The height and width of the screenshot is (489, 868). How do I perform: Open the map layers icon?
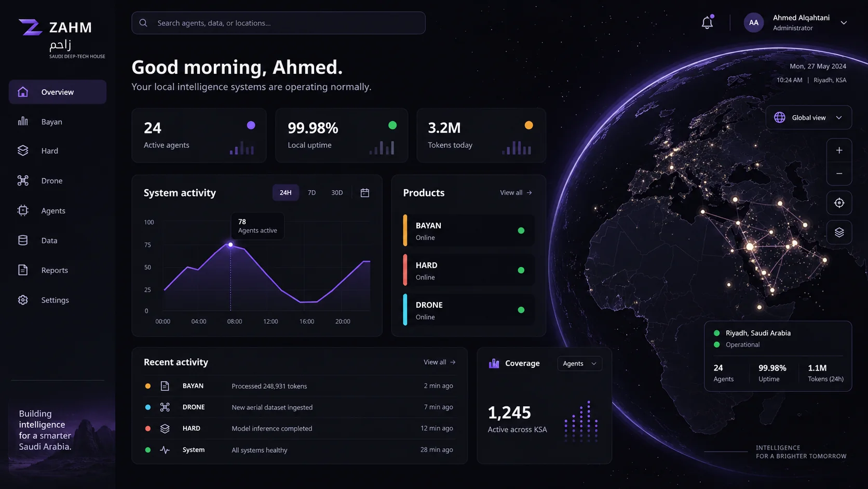[x=839, y=232]
